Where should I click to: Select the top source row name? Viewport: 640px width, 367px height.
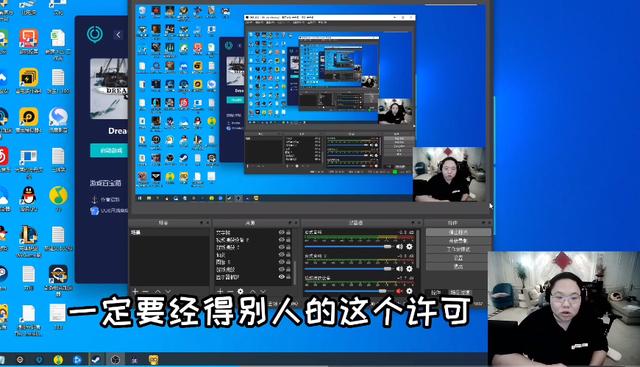[223, 232]
